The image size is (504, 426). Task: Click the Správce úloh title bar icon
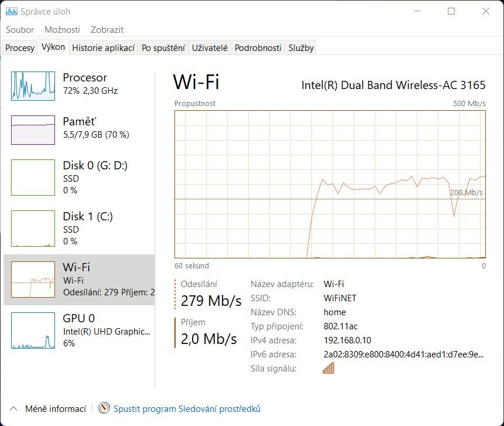[x=12, y=12]
